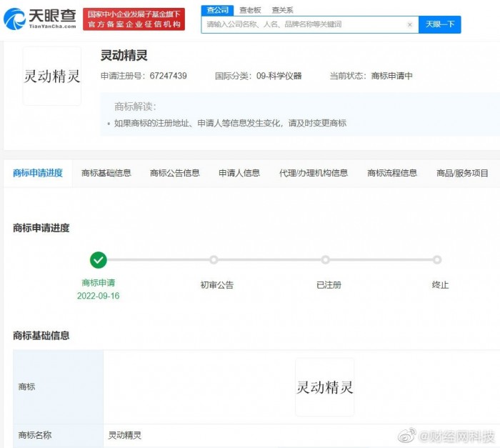Open the 商品/服务项目 tab

(x=463, y=173)
